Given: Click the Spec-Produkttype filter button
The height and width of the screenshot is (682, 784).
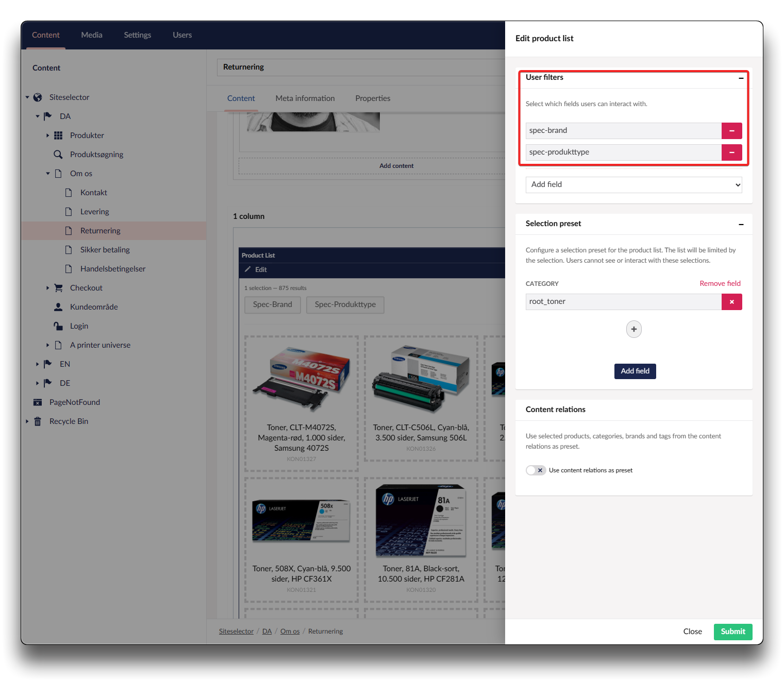Looking at the screenshot, I should 345,305.
